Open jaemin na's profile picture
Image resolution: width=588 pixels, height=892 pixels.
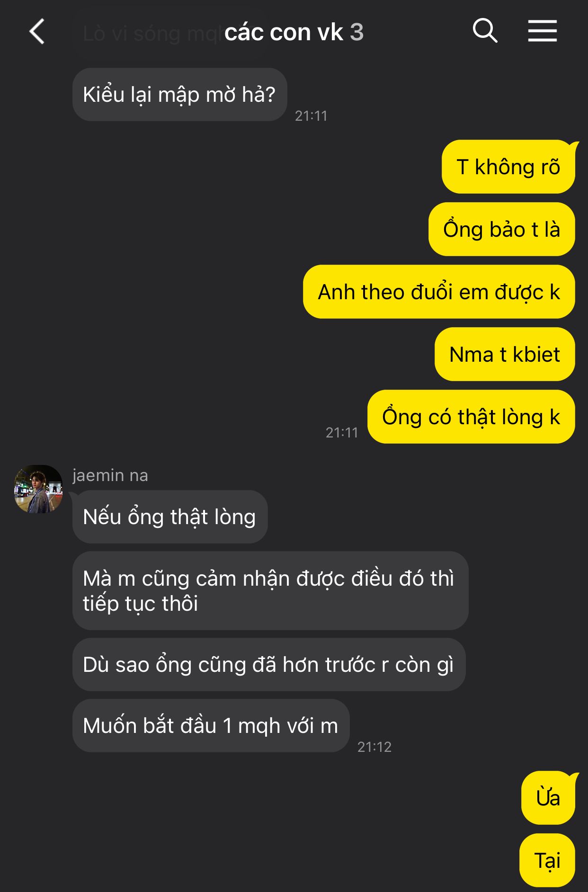38,489
